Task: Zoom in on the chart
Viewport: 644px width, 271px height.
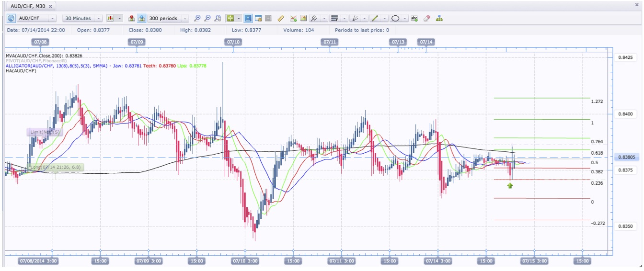Action: pyautogui.click(x=197, y=18)
